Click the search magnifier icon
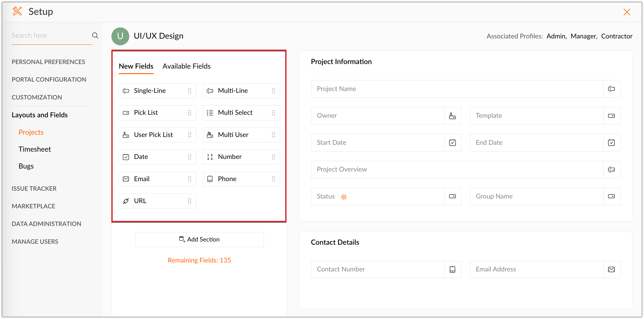The width and height of the screenshot is (644, 319). tap(95, 35)
